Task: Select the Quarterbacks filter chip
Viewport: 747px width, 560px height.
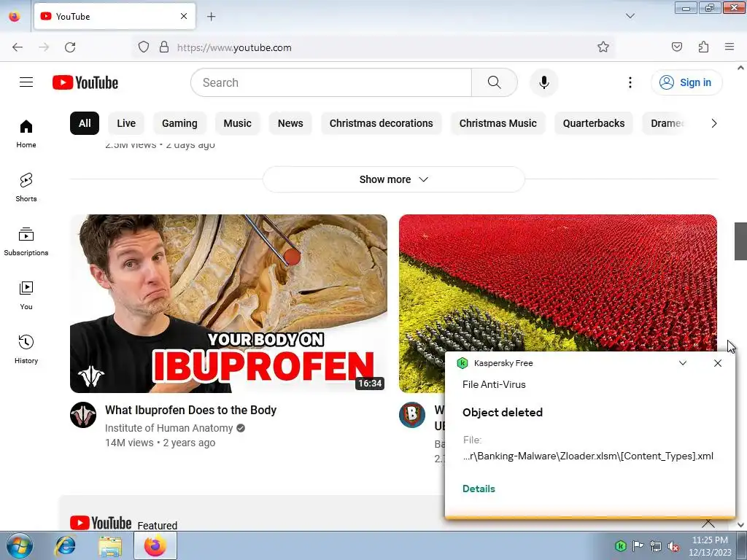Action: [594, 123]
